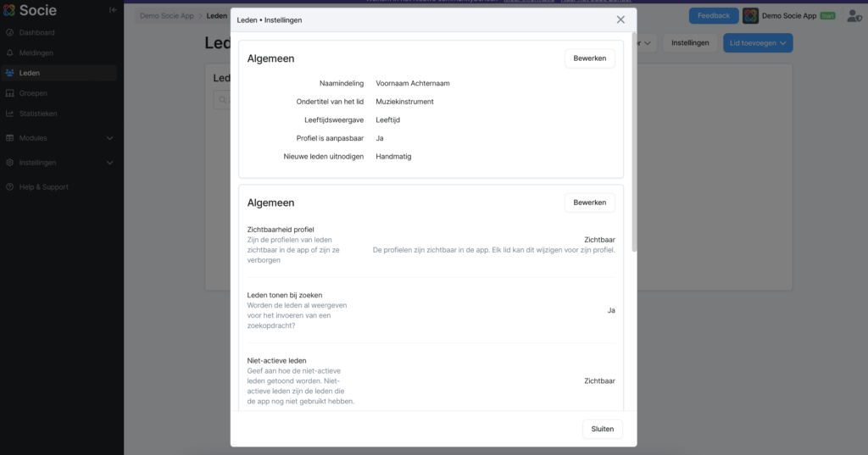
Task: Click the Leden • Instellingen dialog title
Action: (x=269, y=20)
